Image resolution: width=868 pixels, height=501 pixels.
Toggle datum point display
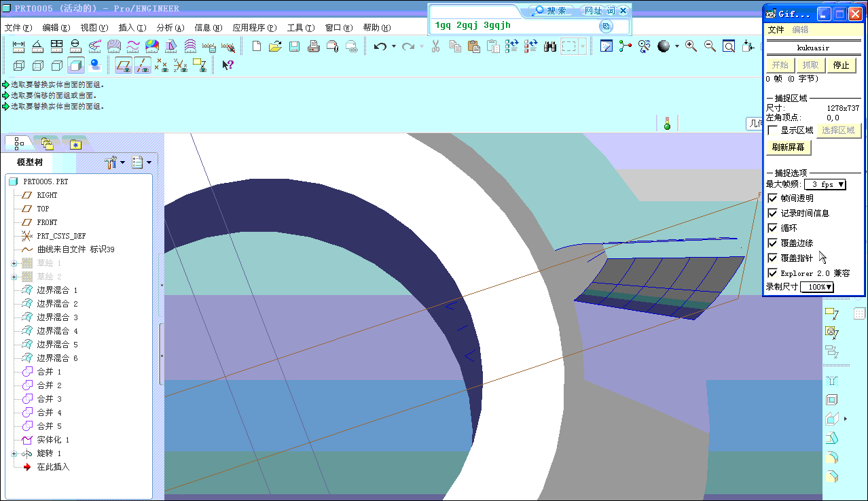(162, 65)
